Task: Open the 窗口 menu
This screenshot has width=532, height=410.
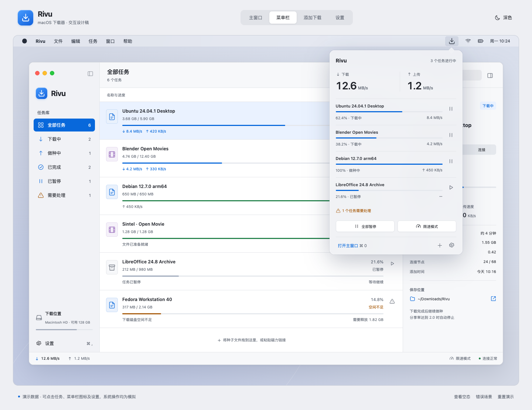Action: 110,41
